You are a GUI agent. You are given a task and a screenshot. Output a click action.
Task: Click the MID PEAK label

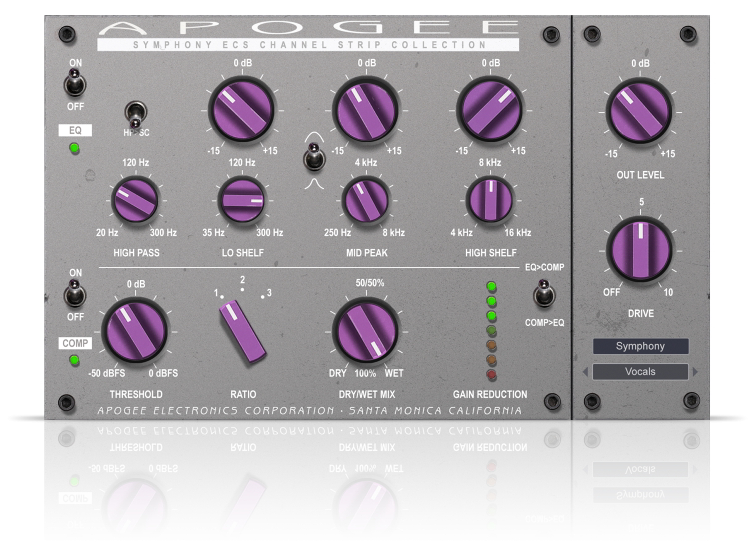(x=367, y=253)
